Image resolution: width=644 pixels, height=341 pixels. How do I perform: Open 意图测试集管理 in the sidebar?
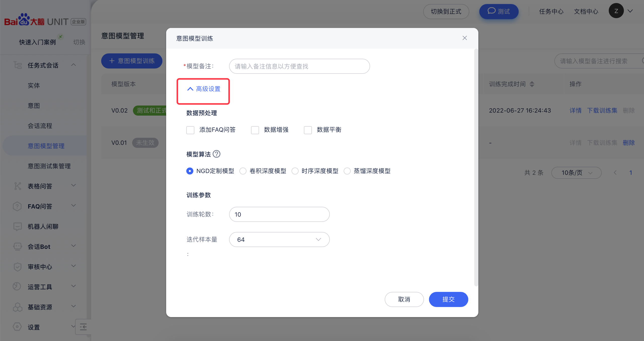point(49,166)
